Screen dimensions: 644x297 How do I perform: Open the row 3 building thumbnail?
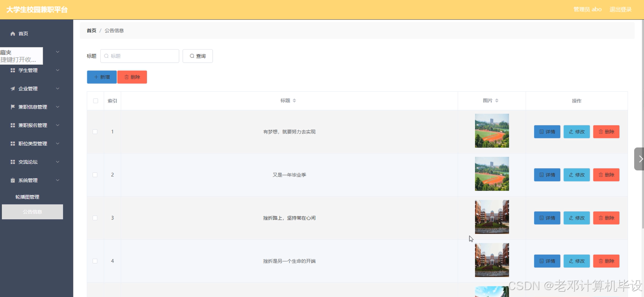coord(492,217)
